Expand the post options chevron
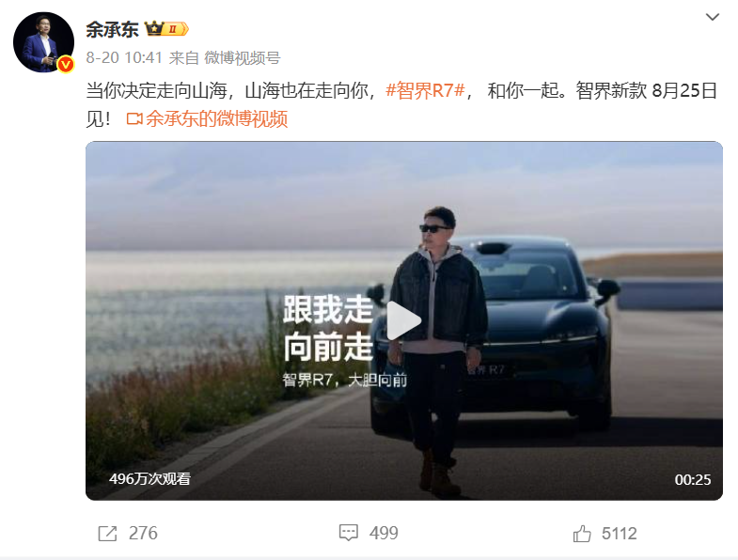The height and width of the screenshot is (560, 738). [x=713, y=18]
